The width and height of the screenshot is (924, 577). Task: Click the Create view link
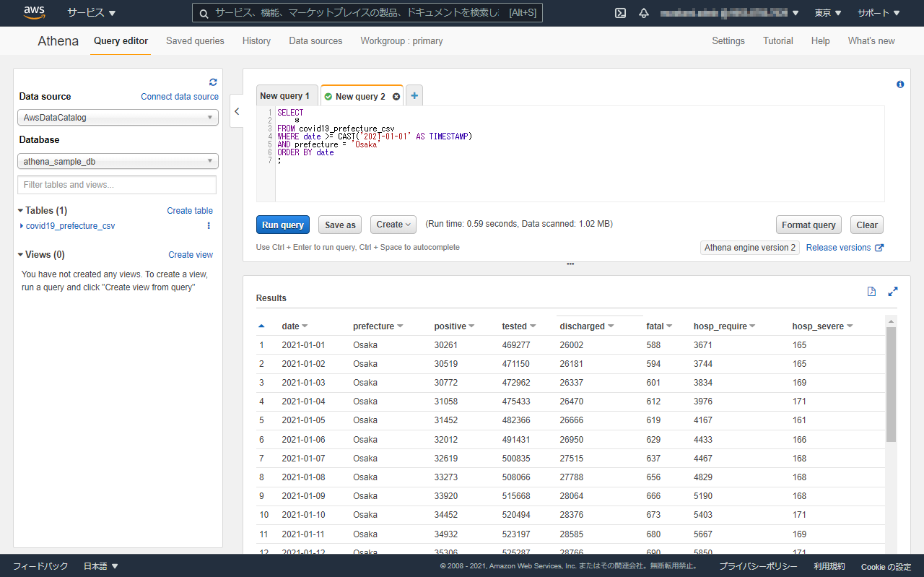coord(191,255)
